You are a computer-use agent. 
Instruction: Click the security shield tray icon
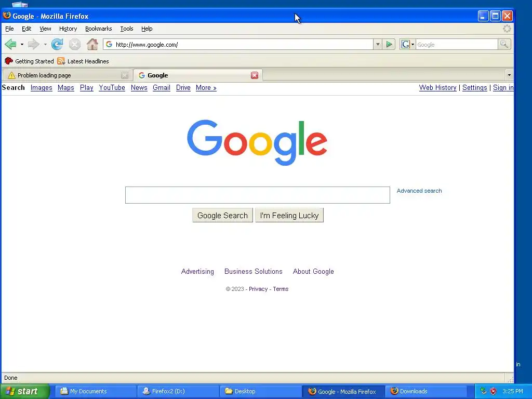point(494,391)
